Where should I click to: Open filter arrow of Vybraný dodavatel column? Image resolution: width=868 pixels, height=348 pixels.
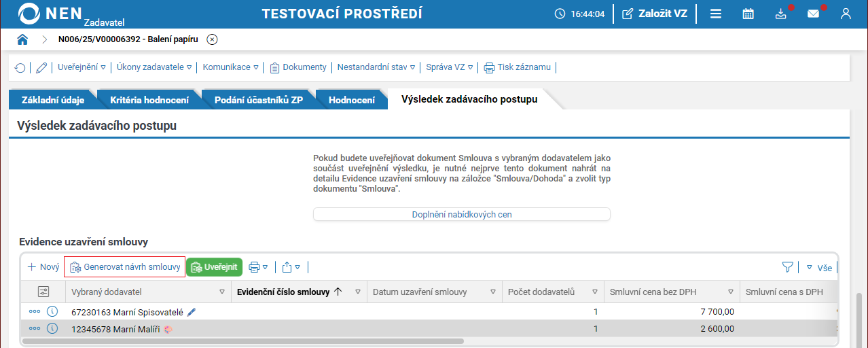tap(222, 292)
